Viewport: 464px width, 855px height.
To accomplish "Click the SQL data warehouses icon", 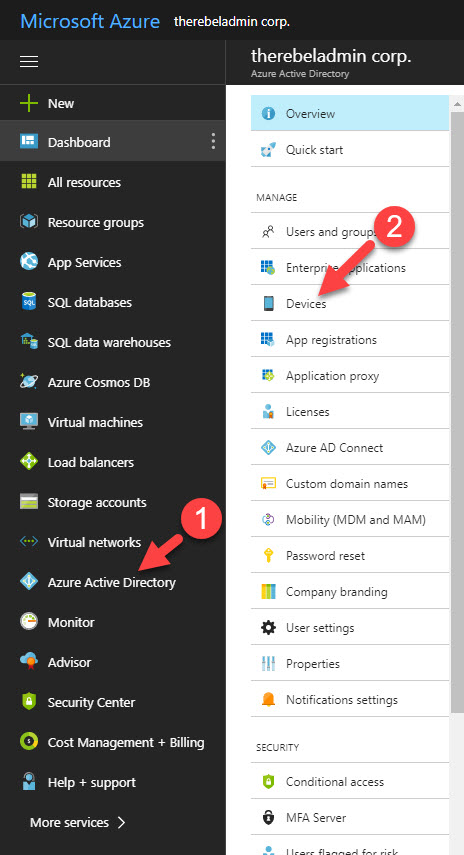I will [x=29, y=342].
